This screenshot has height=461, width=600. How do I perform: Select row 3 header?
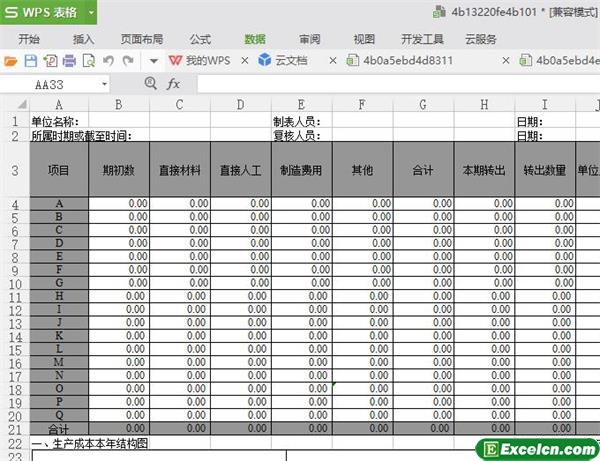point(15,170)
